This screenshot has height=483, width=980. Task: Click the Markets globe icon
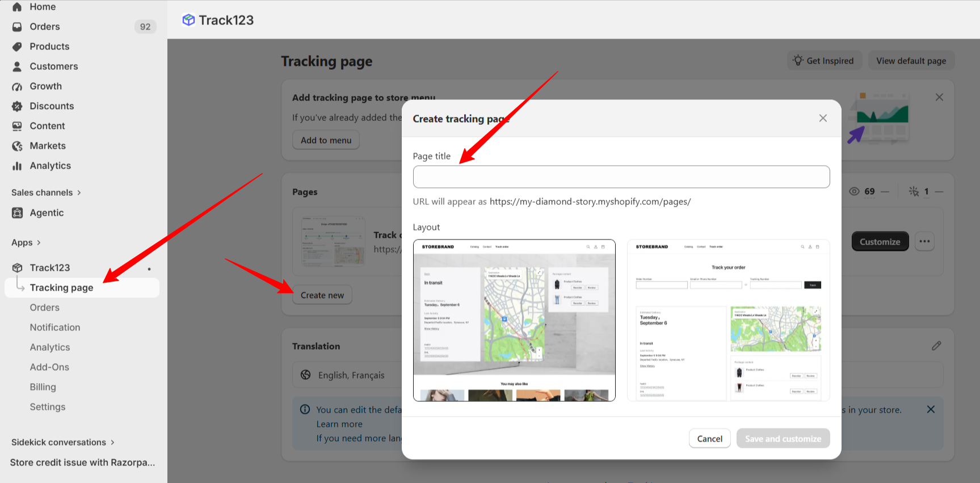point(17,146)
